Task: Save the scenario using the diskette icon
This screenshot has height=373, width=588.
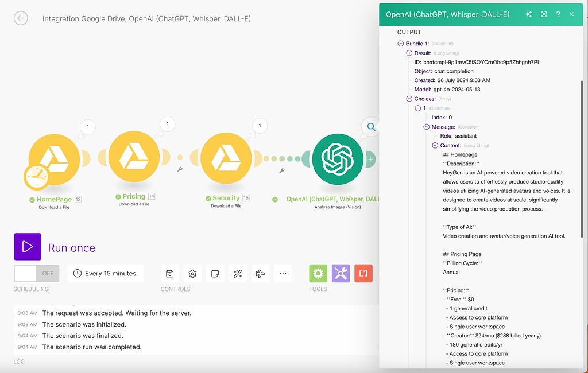Action: click(169, 274)
